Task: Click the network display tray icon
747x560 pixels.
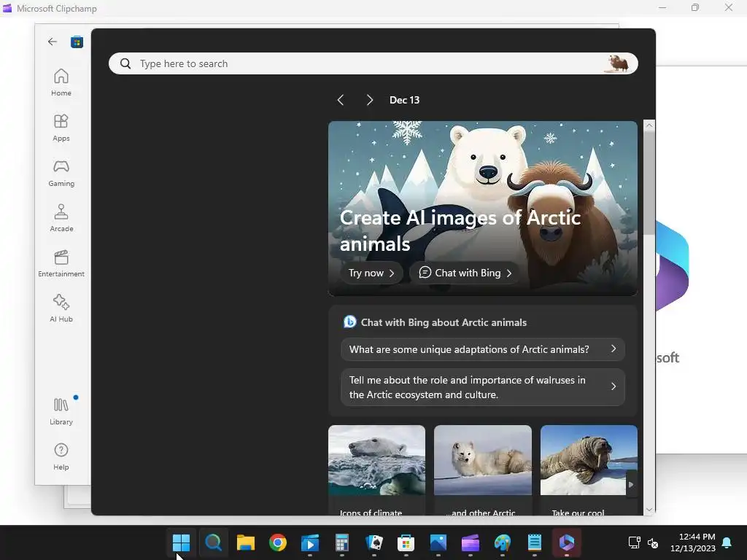Action: point(634,542)
